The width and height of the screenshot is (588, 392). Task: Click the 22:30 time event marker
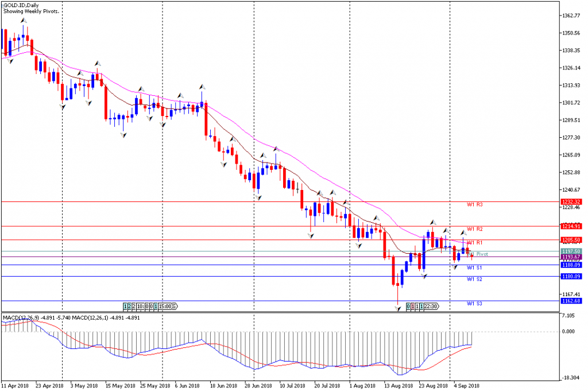[x=431, y=306]
